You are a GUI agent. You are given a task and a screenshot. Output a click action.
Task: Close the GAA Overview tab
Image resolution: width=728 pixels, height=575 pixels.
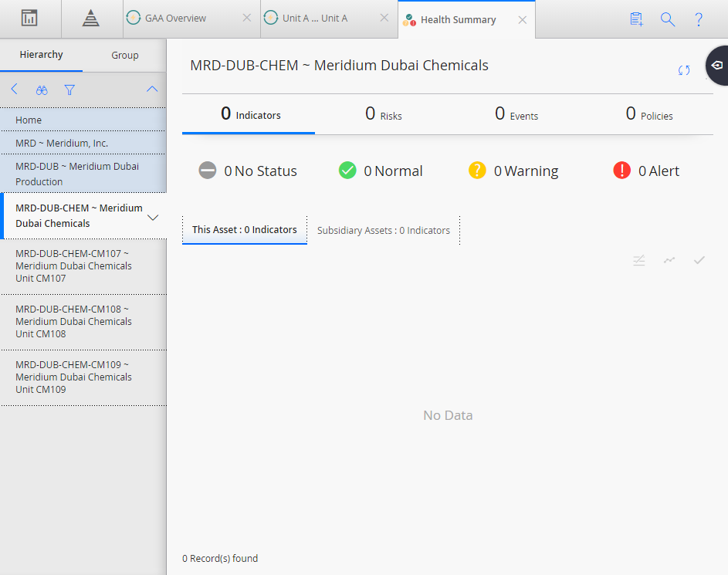pos(247,18)
